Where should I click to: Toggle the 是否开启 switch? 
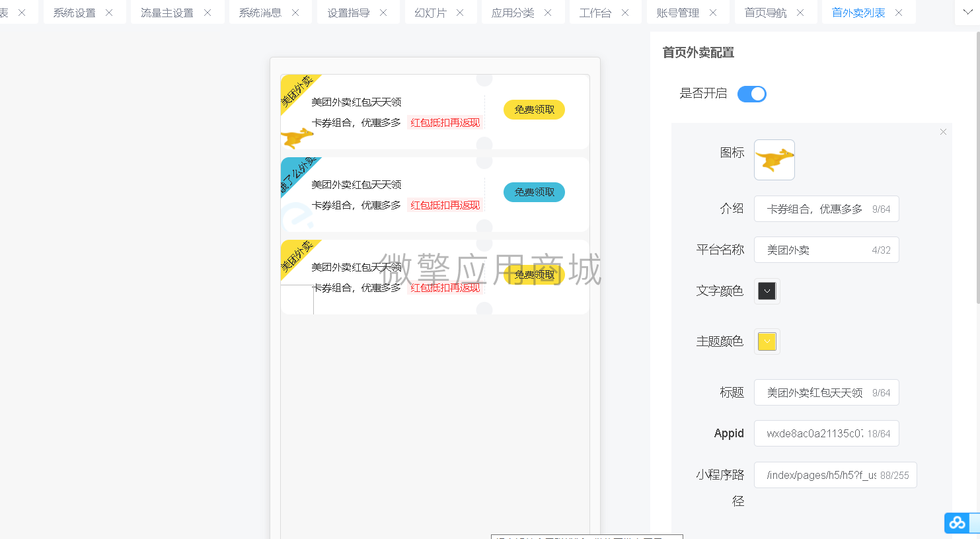click(752, 94)
